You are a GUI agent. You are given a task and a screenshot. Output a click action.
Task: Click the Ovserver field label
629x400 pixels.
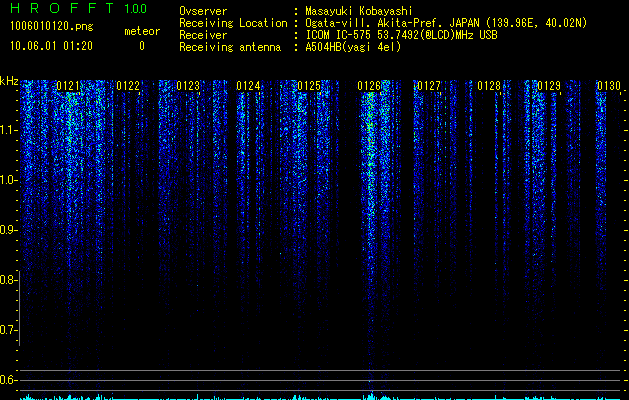point(203,11)
